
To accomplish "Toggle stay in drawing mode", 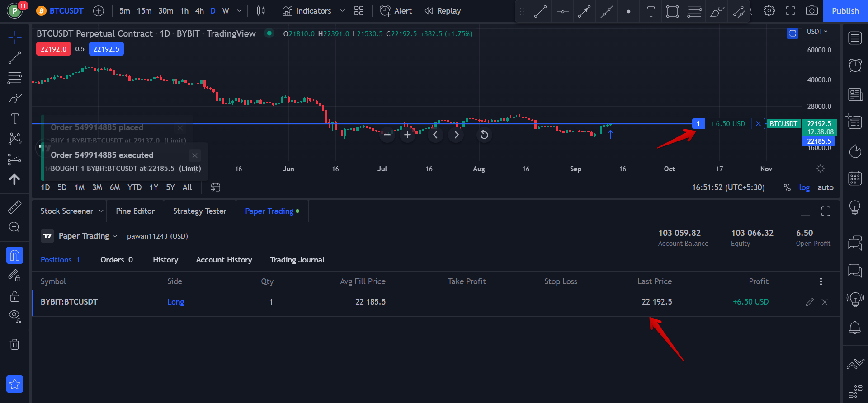I will pos(14,276).
